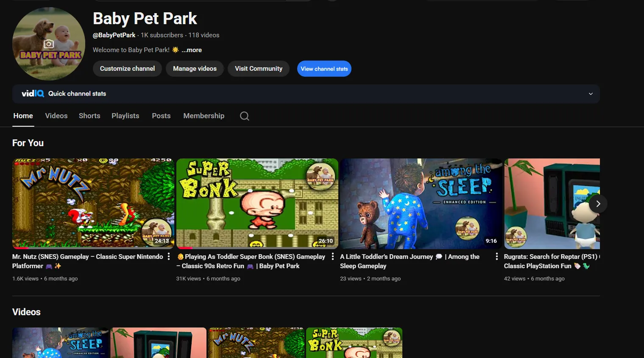The image size is (644, 358).
Task: Click View channel stats button
Action: click(324, 69)
